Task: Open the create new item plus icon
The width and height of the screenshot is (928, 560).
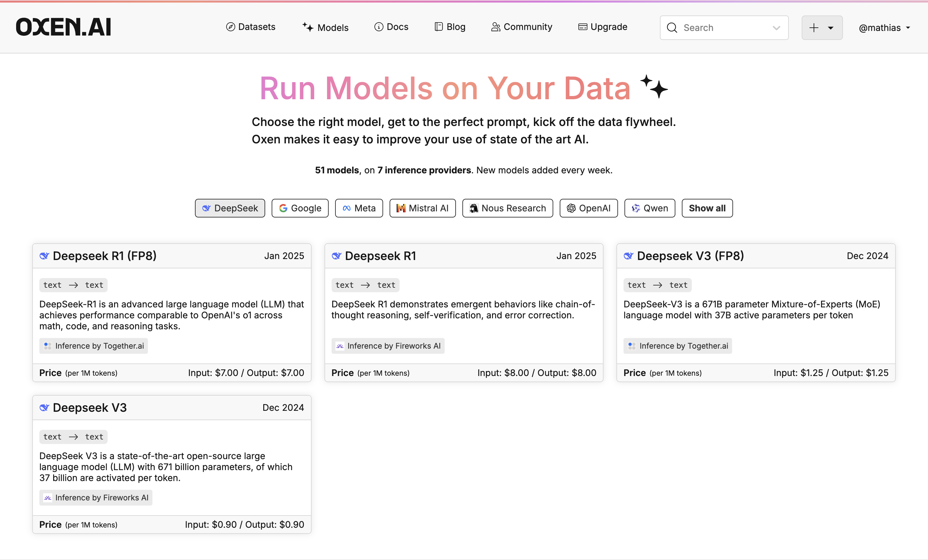Action: [x=814, y=27]
